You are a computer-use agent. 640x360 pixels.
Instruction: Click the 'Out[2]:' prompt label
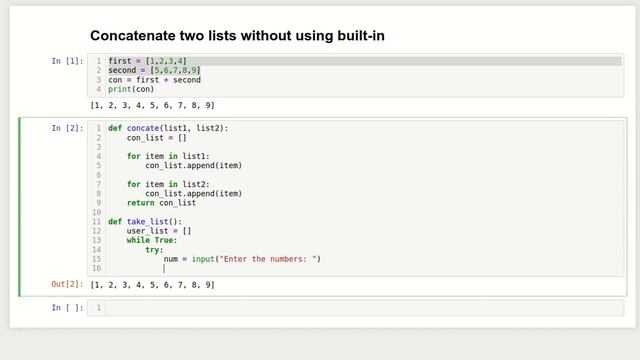coord(67,284)
